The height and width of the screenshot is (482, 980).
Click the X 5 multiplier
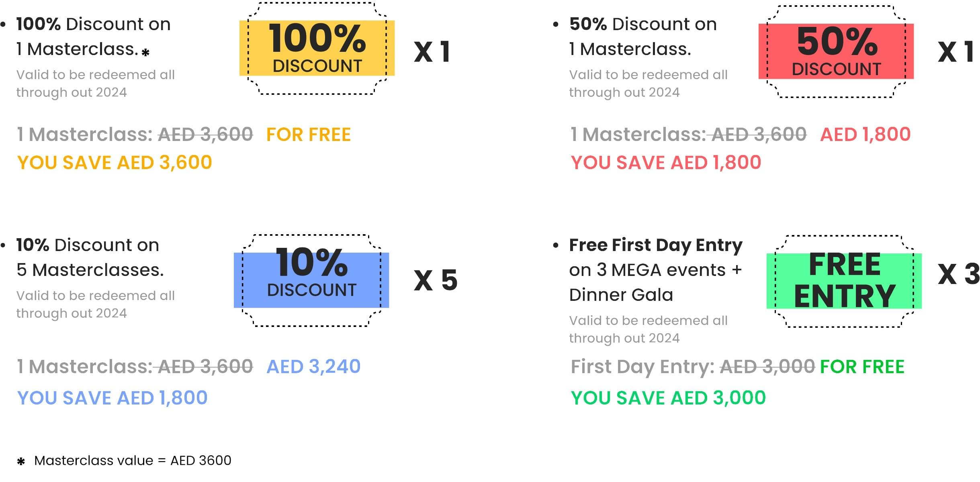tap(436, 280)
